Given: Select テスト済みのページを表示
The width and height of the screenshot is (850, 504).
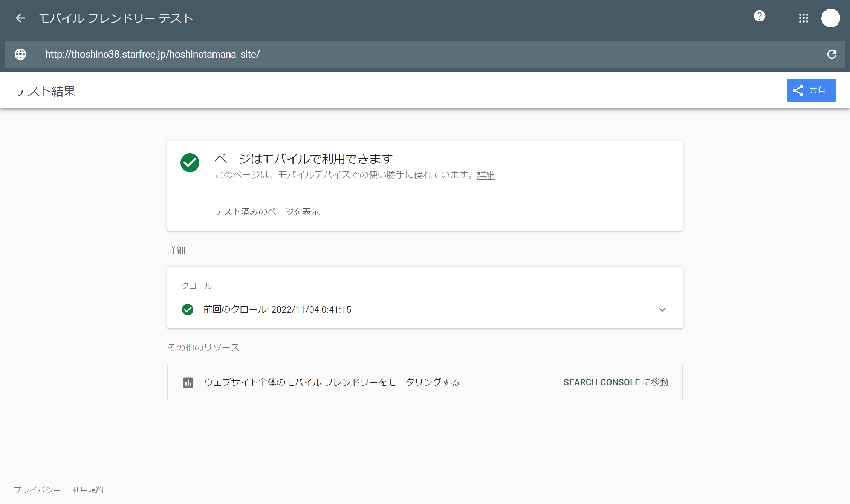Looking at the screenshot, I should pyautogui.click(x=267, y=212).
